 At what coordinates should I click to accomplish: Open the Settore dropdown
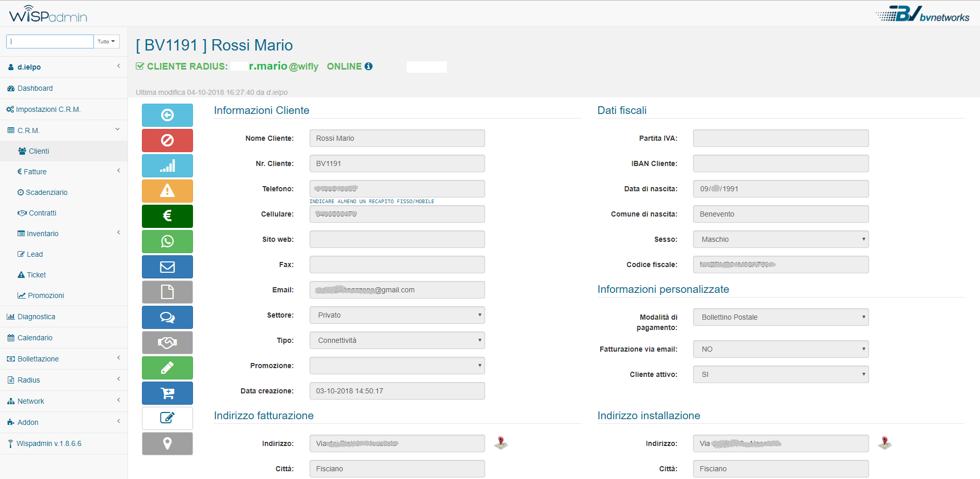(397, 315)
